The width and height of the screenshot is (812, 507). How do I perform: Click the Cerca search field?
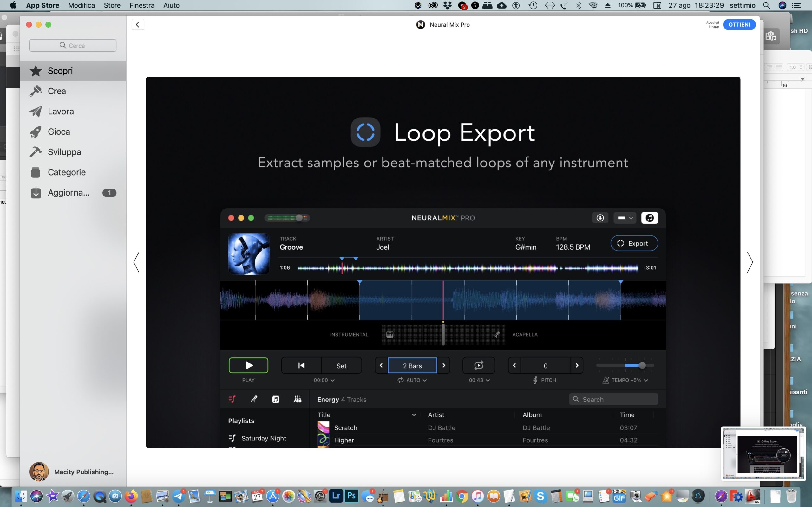pos(73,45)
